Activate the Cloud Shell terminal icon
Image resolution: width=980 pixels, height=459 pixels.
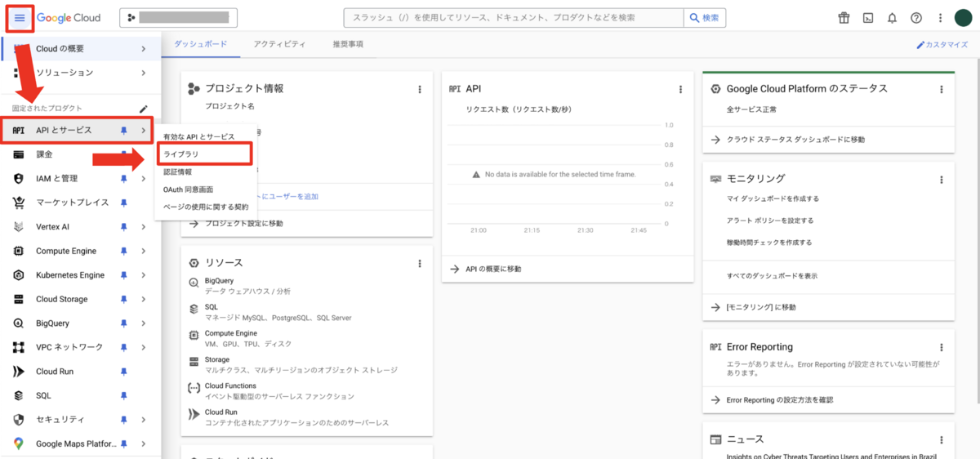[868, 17]
